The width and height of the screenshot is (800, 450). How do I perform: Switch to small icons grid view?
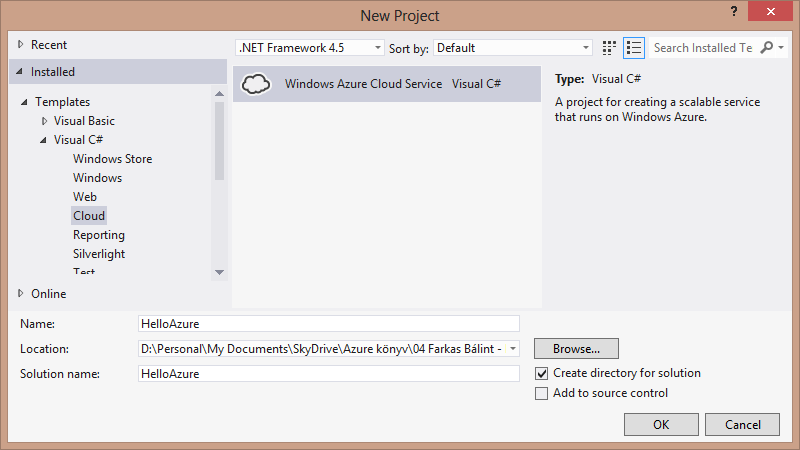609,48
